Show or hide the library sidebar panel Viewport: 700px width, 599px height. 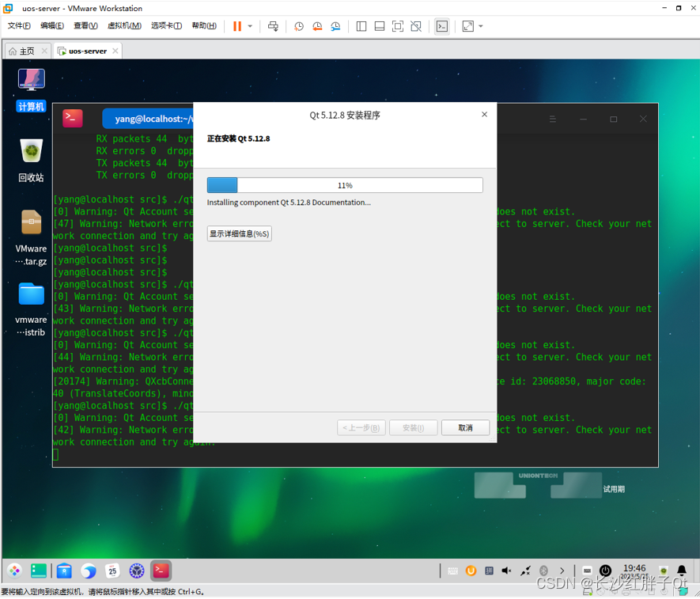tap(361, 26)
